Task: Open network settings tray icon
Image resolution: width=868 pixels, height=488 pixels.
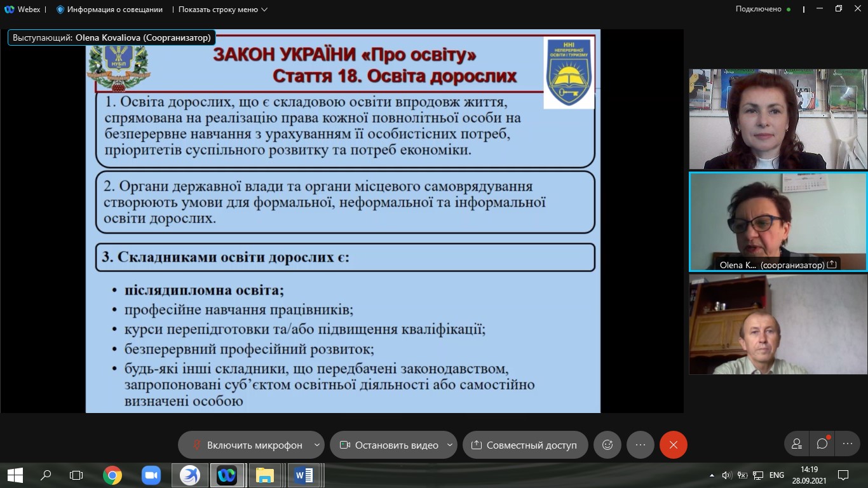Action: tap(757, 475)
